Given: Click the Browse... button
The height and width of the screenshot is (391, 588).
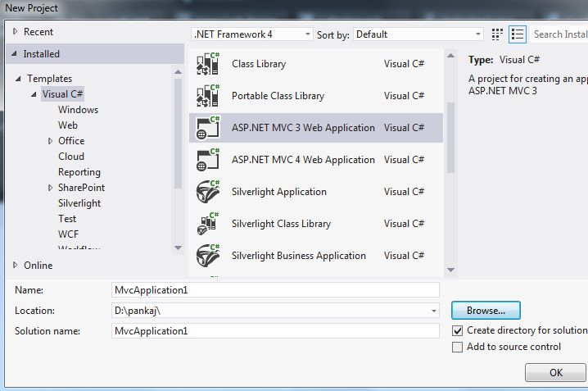Looking at the screenshot, I should click(486, 311).
